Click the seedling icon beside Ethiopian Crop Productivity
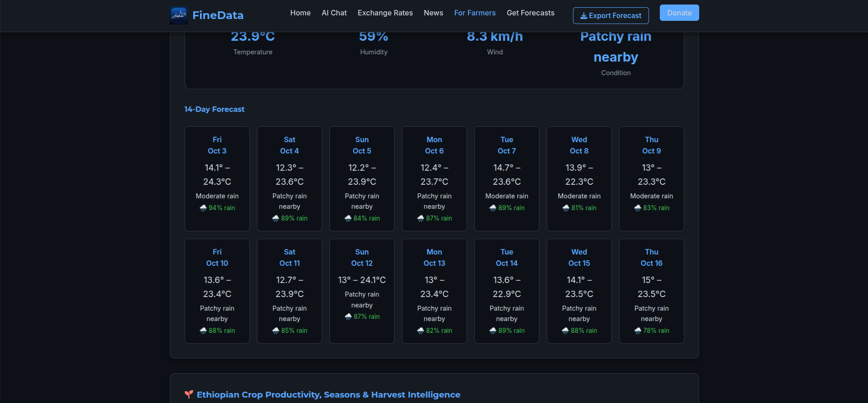Image resolution: width=868 pixels, height=403 pixels. (x=189, y=394)
